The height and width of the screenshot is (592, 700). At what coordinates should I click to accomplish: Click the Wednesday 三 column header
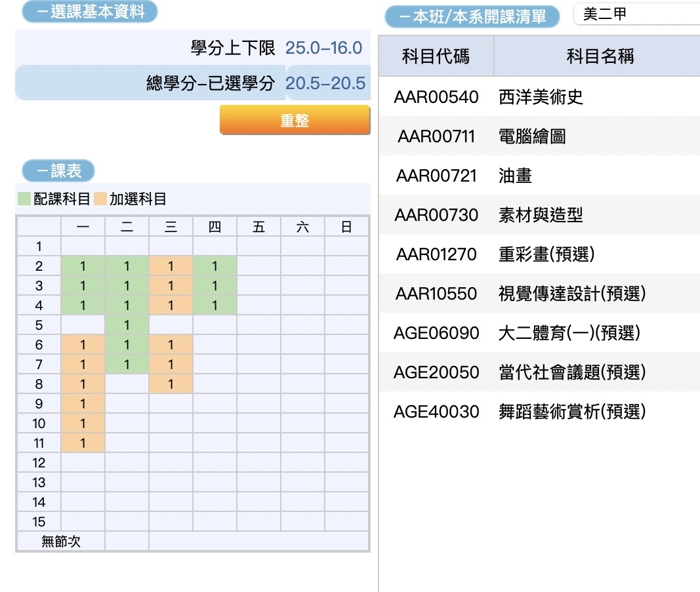[171, 227]
